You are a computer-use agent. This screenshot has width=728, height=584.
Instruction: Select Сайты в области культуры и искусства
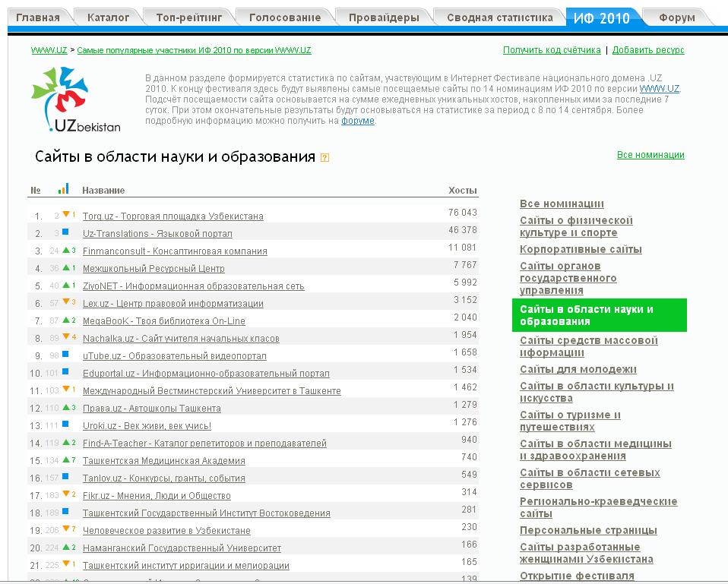click(597, 392)
